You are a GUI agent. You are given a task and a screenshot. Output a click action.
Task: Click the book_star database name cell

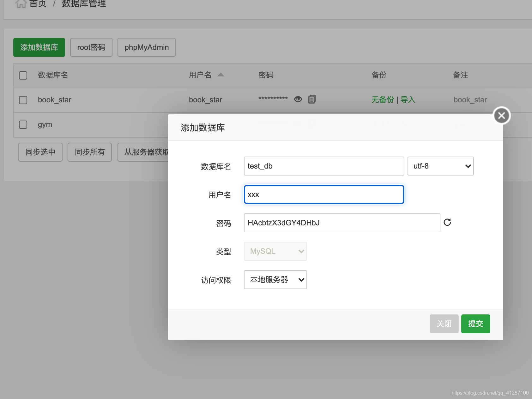coord(55,100)
